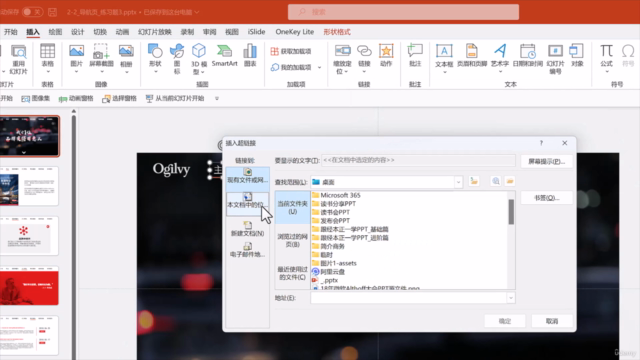
Task: Click the up one folder icon
Action: click(474, 181)
